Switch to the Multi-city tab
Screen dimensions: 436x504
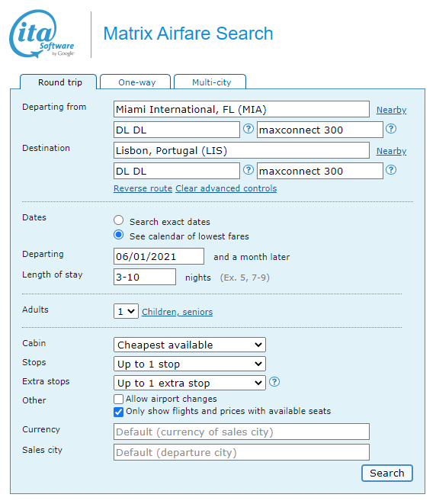click(x=210, y=82)
